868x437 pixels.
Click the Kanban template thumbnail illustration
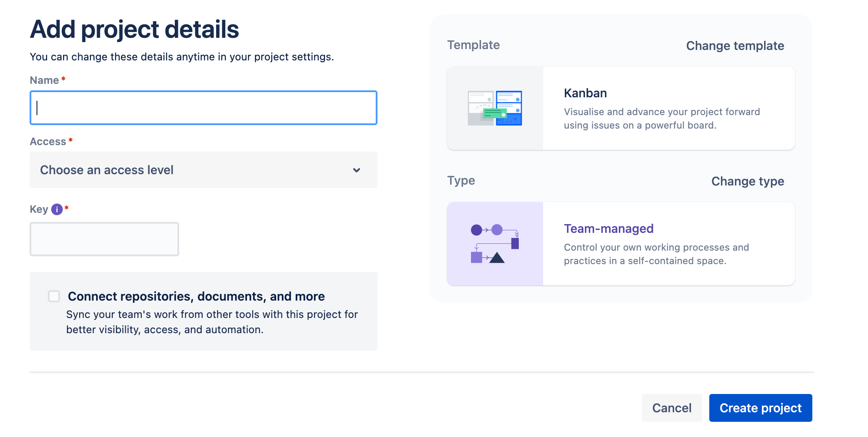pos(494,108)
